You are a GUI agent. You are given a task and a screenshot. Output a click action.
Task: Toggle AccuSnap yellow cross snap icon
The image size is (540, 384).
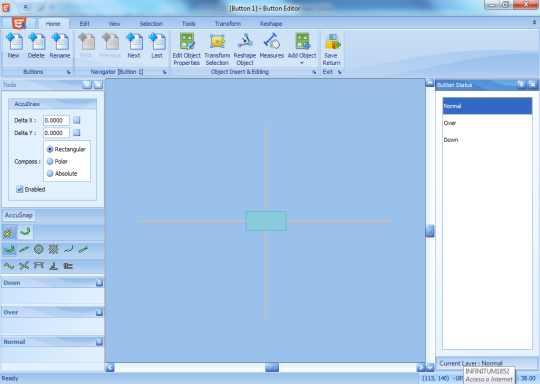point(9,232)
